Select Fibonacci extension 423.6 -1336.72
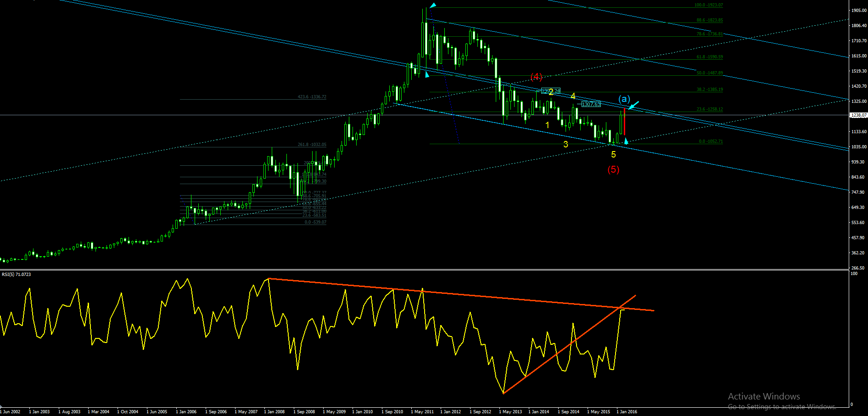 pos(312,97)
